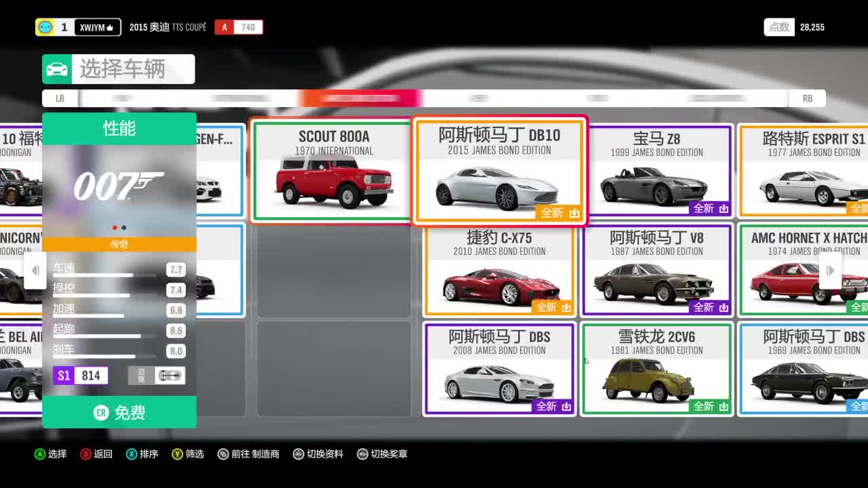Click the 点数 points label

pos(778,27)
